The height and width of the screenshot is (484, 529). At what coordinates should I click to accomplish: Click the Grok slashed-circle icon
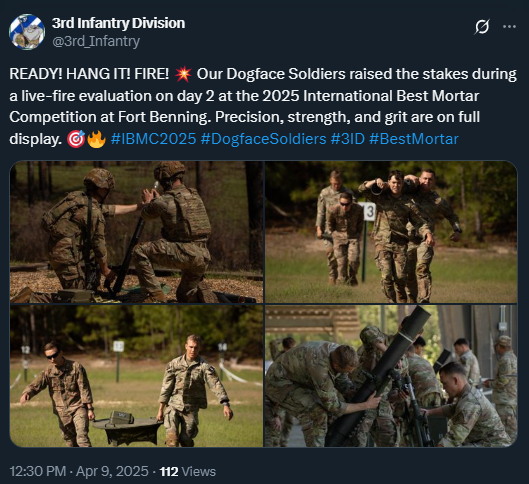[x=482, y=27]
